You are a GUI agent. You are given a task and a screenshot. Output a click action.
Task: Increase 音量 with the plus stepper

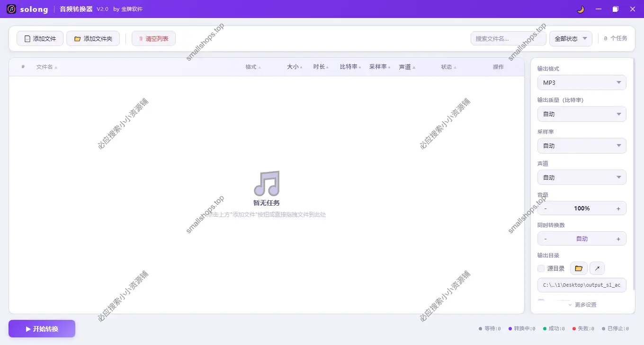pyautogui.click(x=618, y=208)
